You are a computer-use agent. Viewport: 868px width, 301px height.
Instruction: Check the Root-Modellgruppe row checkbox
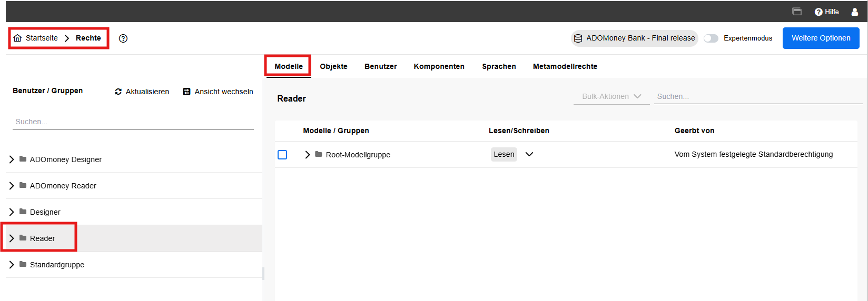coord(282,155)
